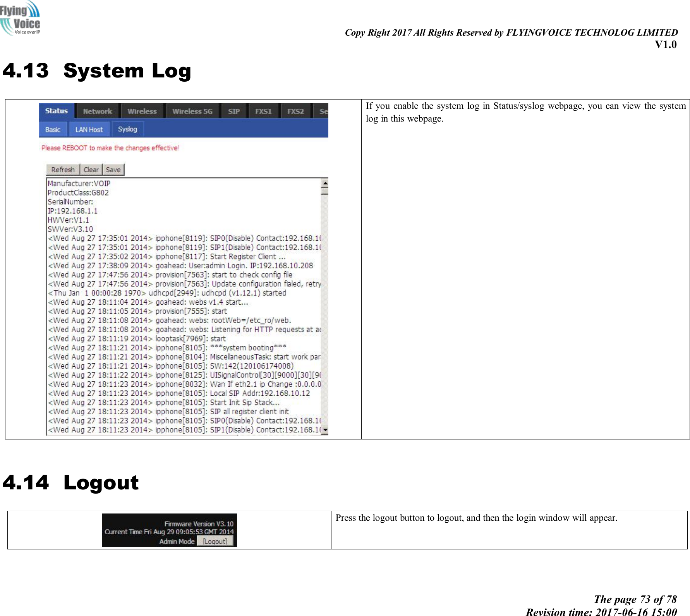Open the FXS2 port settings
The width and height of the screenshot is (690, 616).
[x=295, y=111]
